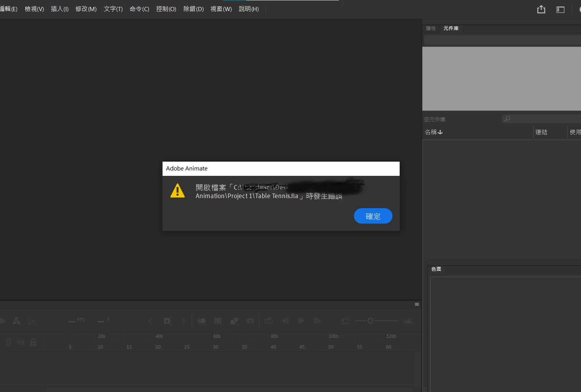Open the 說明(H) menu
Viewport: 581px width, 392px height.
pos(249,9)
